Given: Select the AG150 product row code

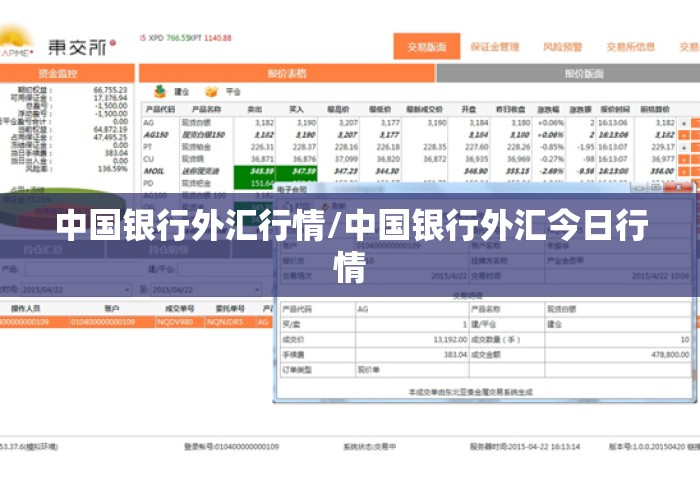Looking at the screenshot, I should pyautogui.click(x=156, y=135).
